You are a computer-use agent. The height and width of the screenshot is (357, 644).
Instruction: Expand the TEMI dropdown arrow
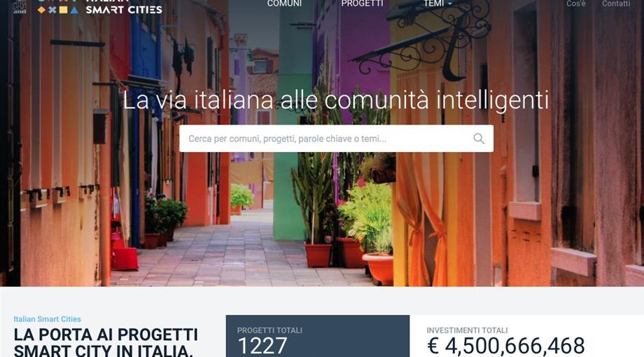449,4
